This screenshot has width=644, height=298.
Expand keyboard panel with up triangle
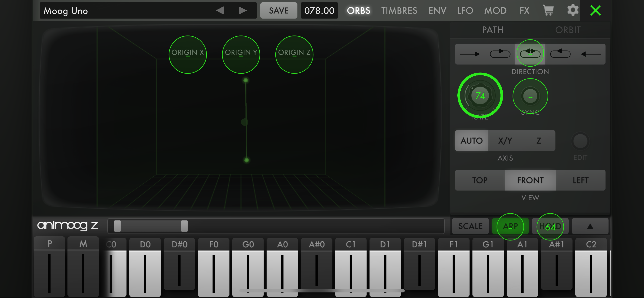click(x=590, y=226)
